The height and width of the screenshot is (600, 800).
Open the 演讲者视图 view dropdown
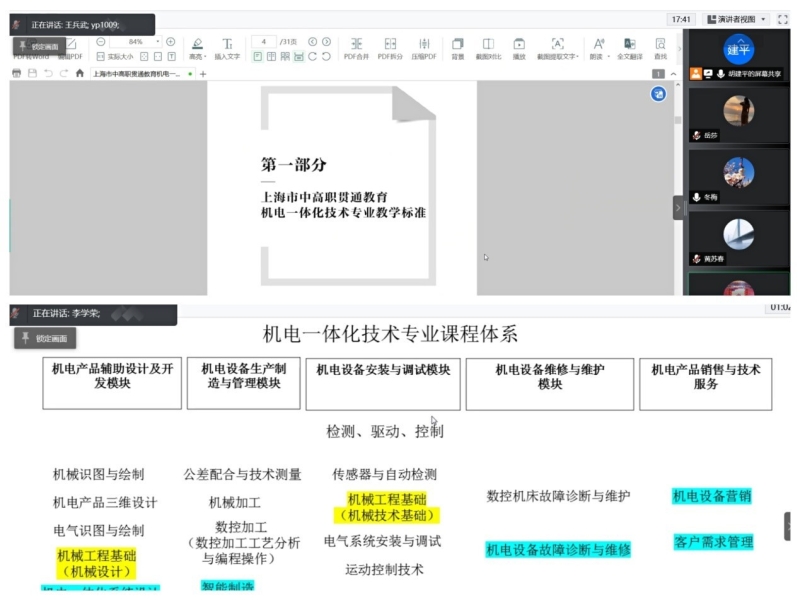click(737, 19)
